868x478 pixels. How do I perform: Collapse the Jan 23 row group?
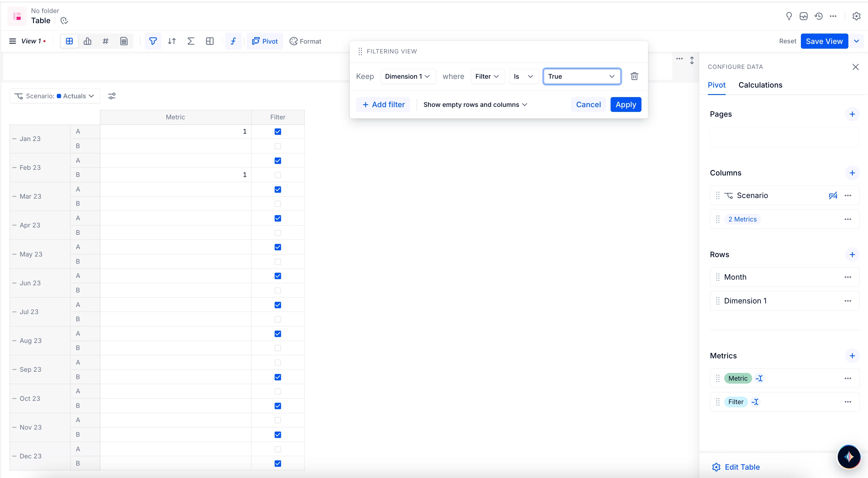click(x=15, y=139)
